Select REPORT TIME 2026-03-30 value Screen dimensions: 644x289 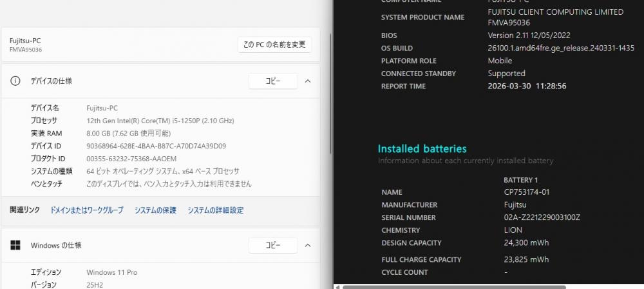coord(527,86)
